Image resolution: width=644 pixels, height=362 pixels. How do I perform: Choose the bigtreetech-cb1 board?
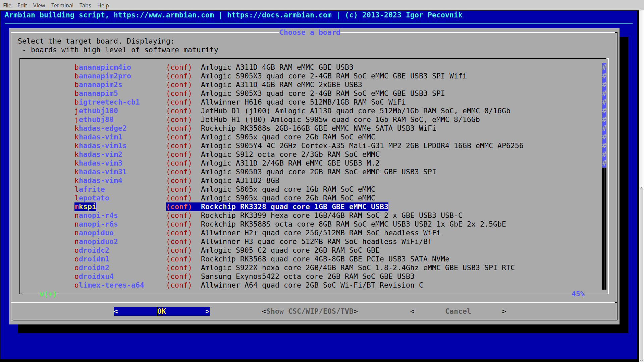107,102
